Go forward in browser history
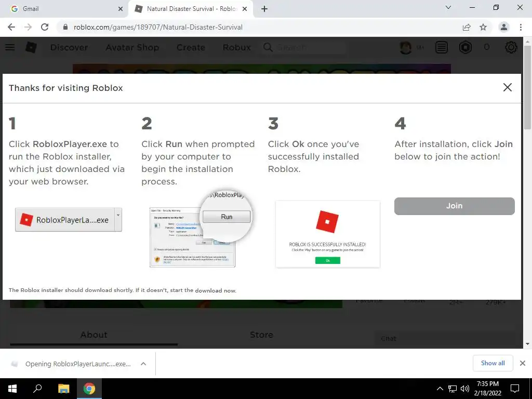Viewport: 532px width, 399px height. [x=28, y=27]
